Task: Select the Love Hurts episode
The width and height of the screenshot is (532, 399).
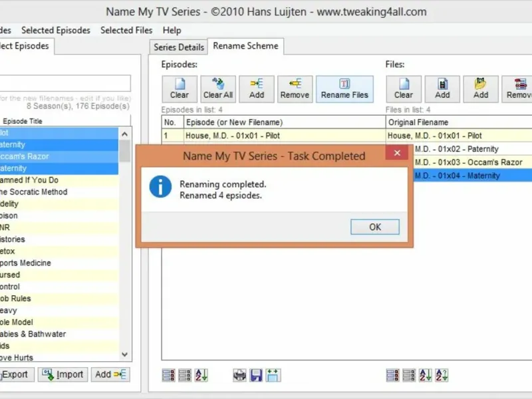Action: pos(59,357)
